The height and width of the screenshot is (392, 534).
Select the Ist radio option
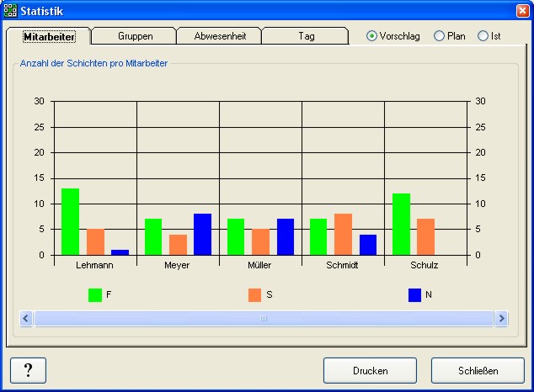(483, 36)
